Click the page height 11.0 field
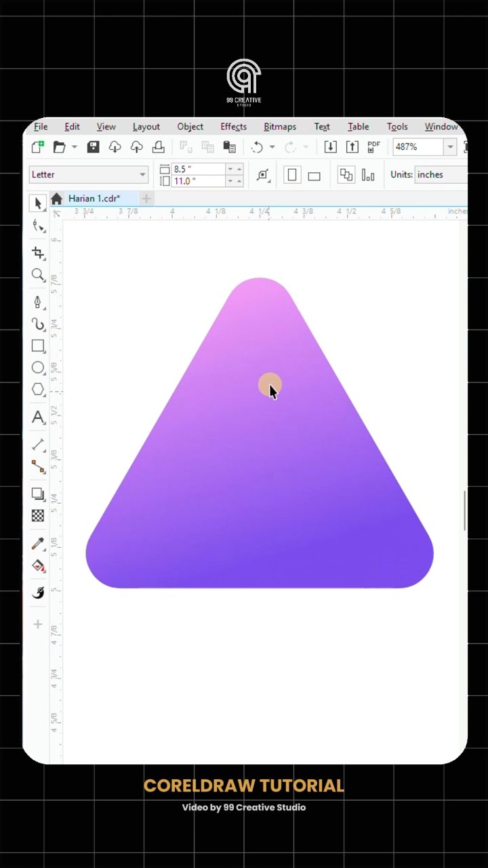 click(199, 181)
